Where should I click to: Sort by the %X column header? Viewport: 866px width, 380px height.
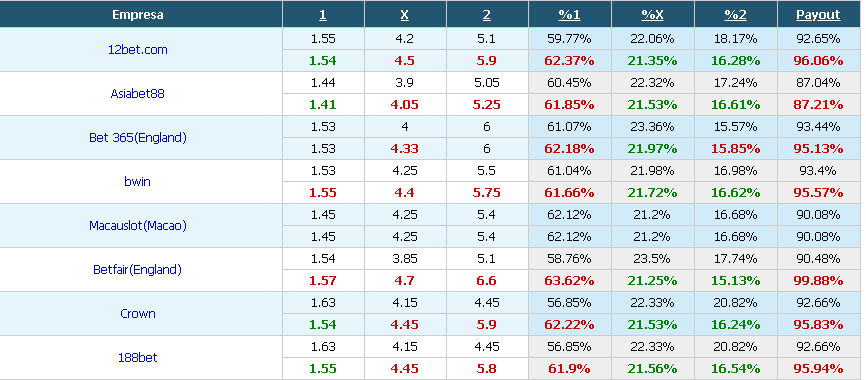652,15
